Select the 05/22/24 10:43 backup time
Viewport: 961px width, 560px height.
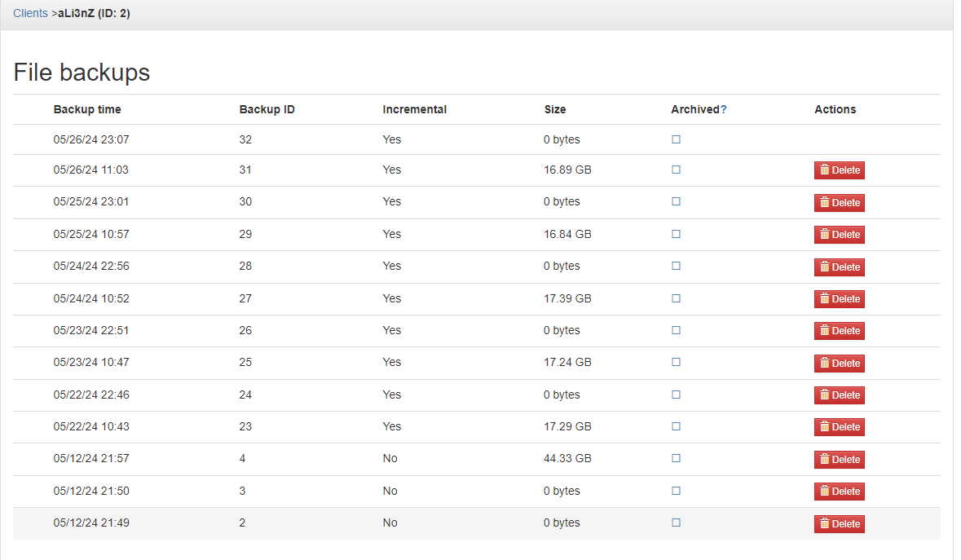click(91, 426)
